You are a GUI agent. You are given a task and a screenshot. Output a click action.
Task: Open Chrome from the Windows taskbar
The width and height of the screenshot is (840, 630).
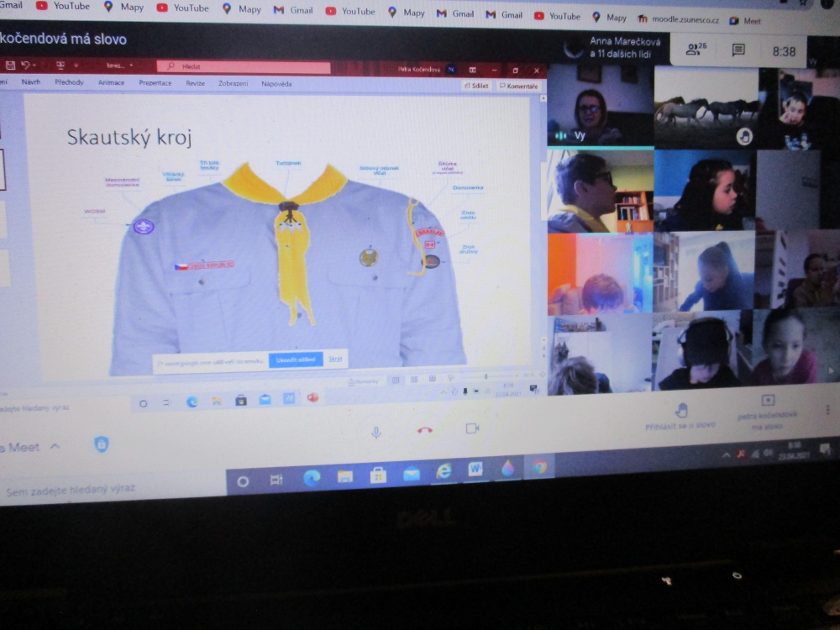coord(540,466)
